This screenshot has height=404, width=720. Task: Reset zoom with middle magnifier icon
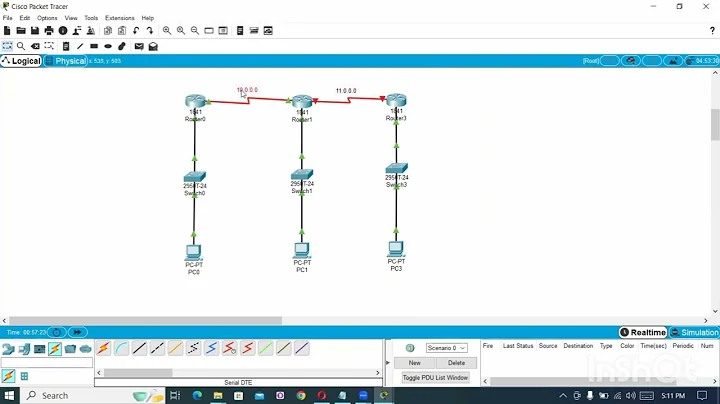(x=181, y=31)
